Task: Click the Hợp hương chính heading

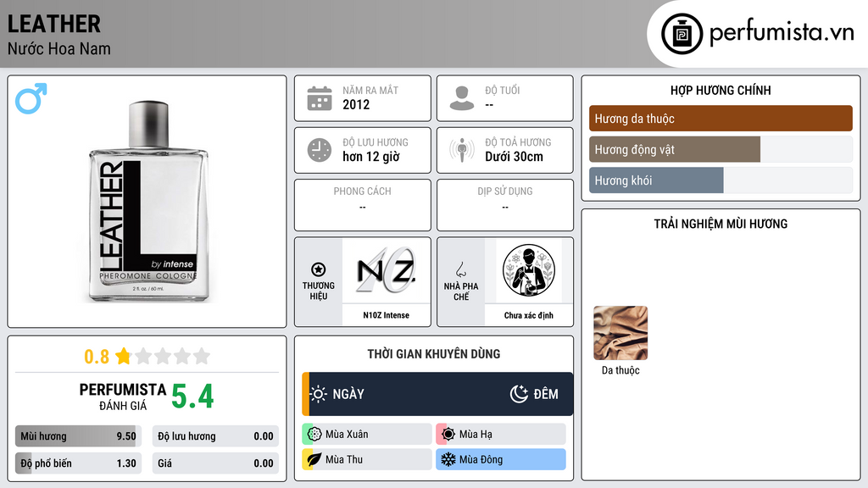Action: click(721, 90)
